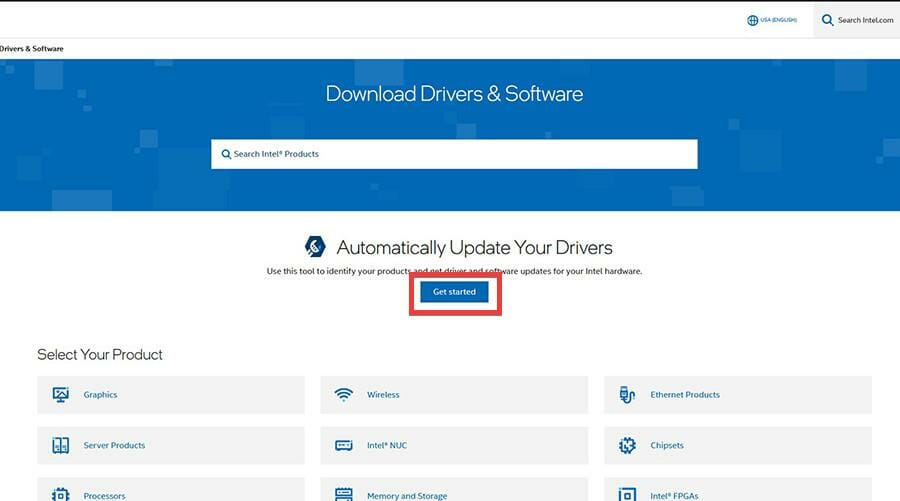Click the Get started button
900x501 pixels.
(x=454, y=292)
